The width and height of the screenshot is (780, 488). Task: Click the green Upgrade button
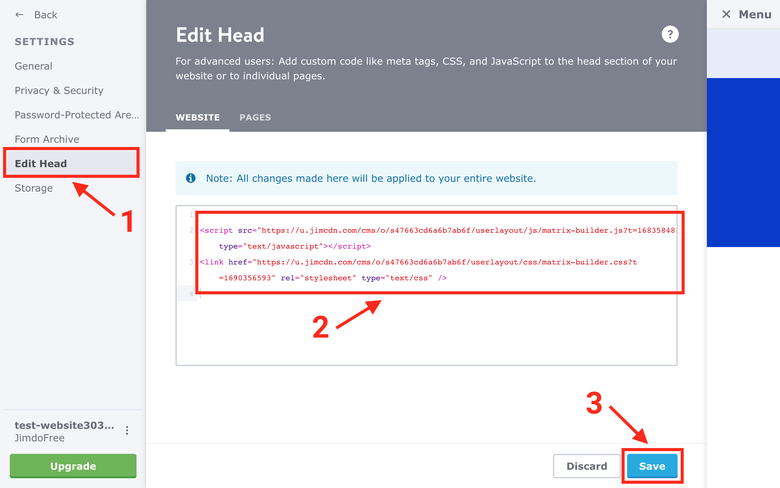[x=73, y=466]
